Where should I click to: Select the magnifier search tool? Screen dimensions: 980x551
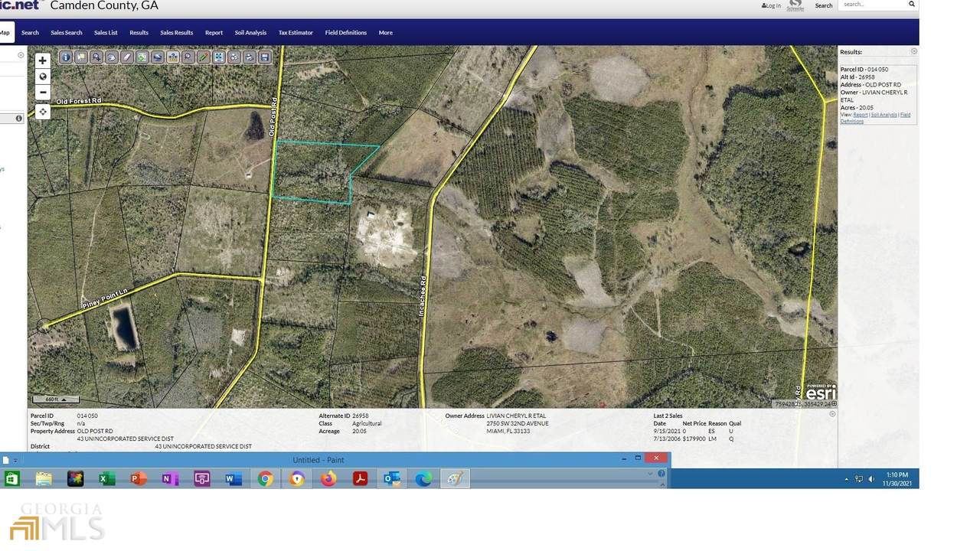click(x=188, y=57)
